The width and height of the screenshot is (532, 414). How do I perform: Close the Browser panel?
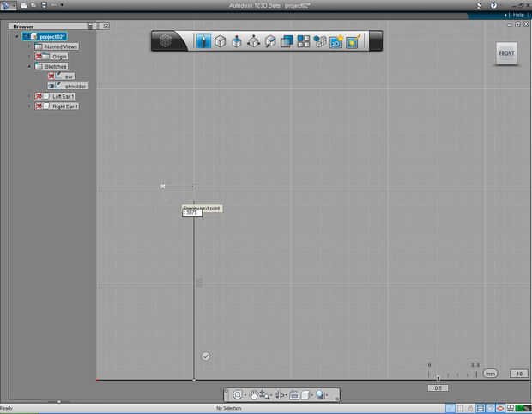106,26
